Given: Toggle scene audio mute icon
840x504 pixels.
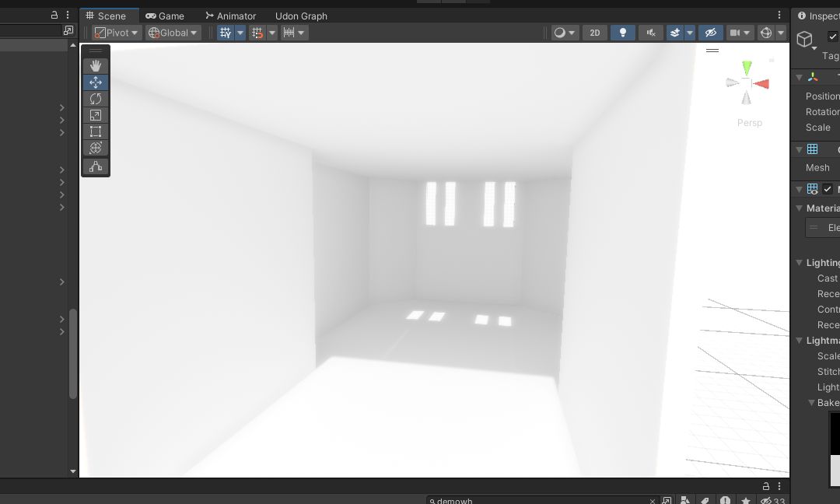Looking at the screenshot, I should 651,33.
